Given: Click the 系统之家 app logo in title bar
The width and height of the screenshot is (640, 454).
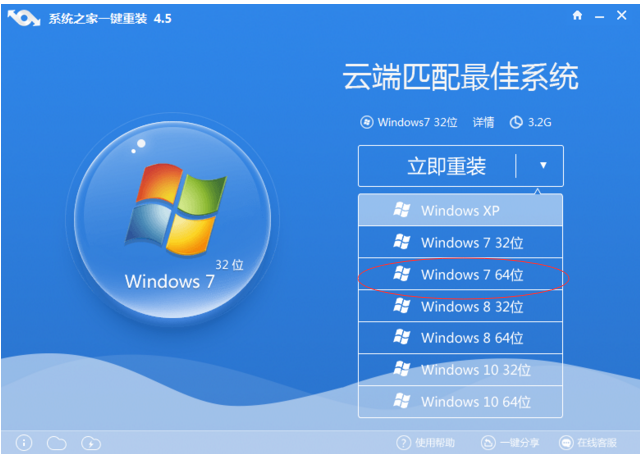Looking at the screenshot, I should pos(25,17).
